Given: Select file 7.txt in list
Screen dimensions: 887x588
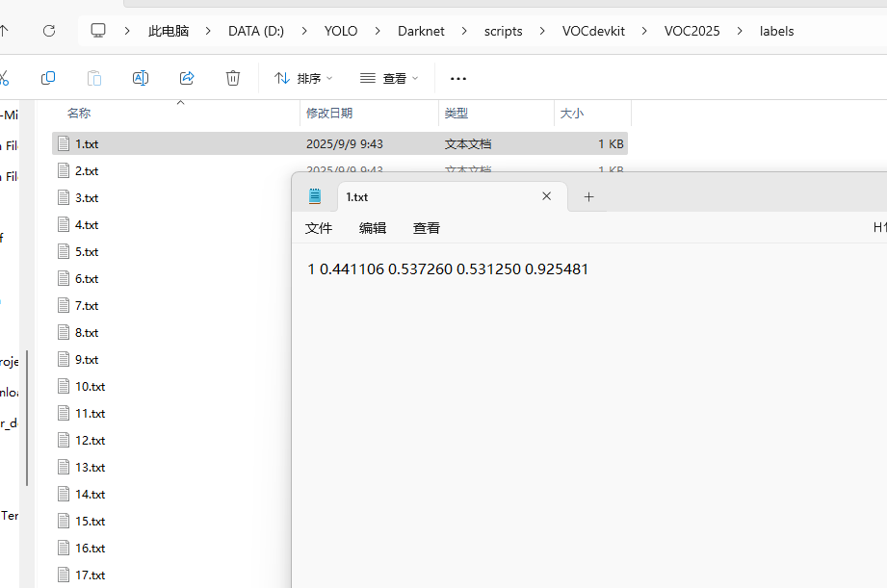Looking at the screenshot, I should tap(87, 306).
